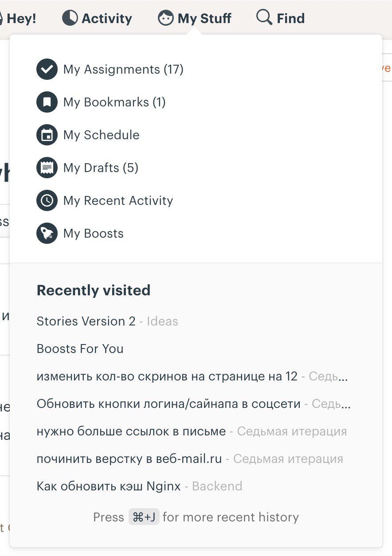Open My Drafts (5) entry
The image size is (392, 556).
[87, 168]
